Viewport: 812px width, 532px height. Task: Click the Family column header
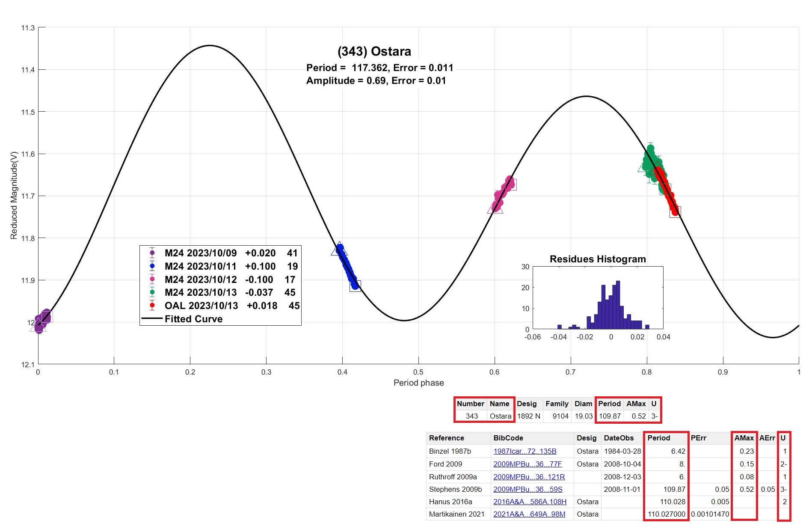pyautogui.click(x=557, y=404)
